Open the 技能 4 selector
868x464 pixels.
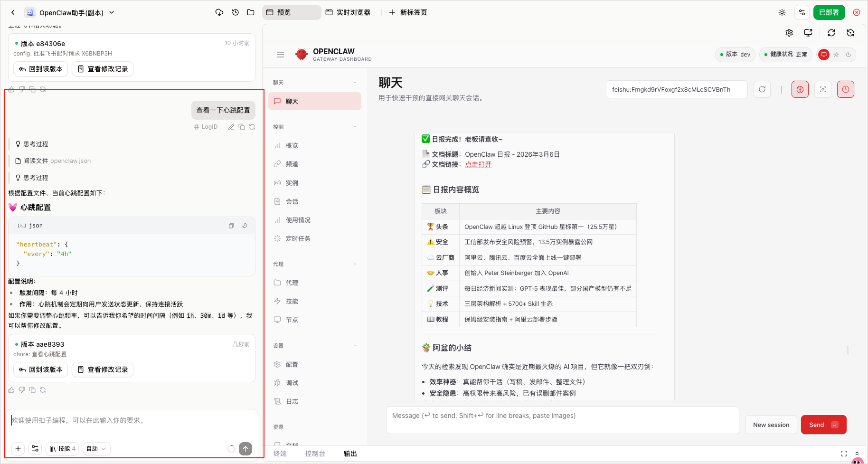point(62,449)
